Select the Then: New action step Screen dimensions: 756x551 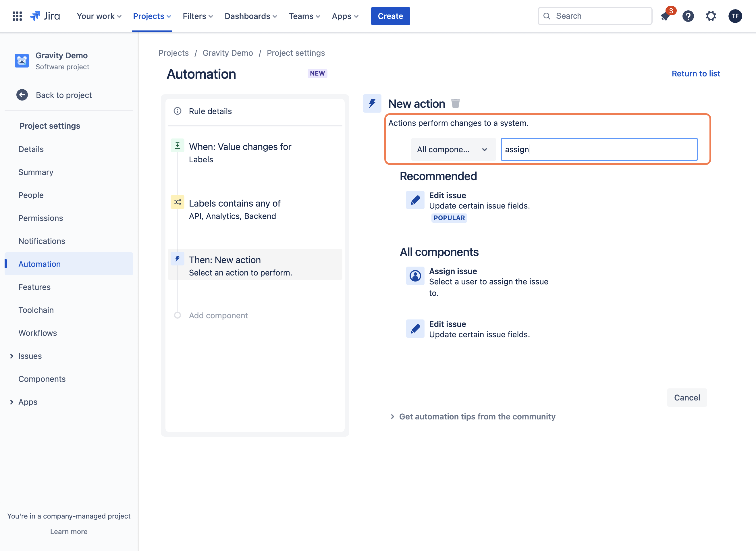coord(255,265)
